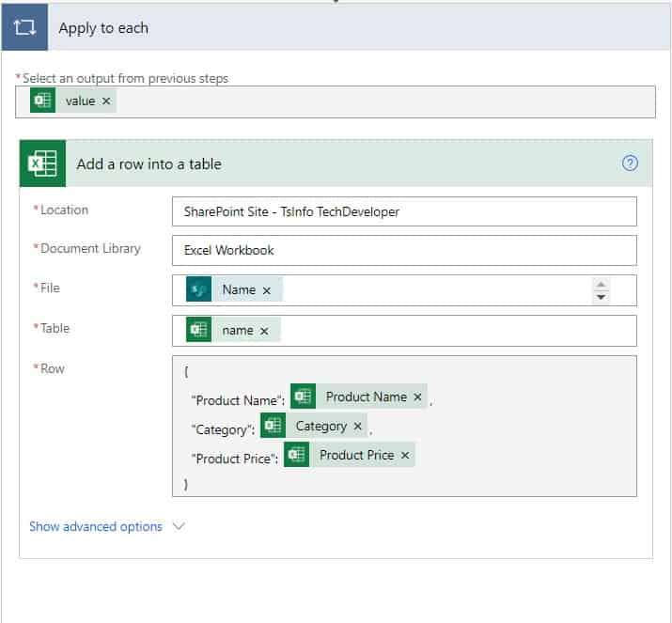
Task: Click Excel icon of Category token
Action: [273, 425]
